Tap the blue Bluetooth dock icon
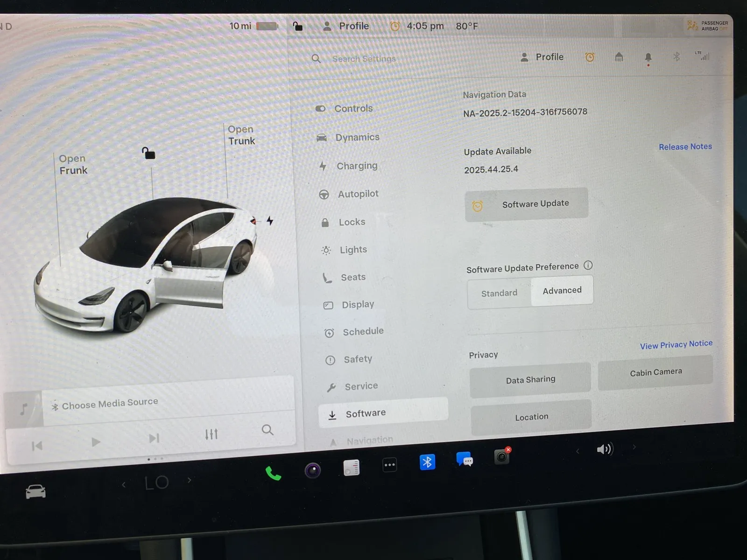This screenshot has height=560, width=747. [x=427, y=462]
